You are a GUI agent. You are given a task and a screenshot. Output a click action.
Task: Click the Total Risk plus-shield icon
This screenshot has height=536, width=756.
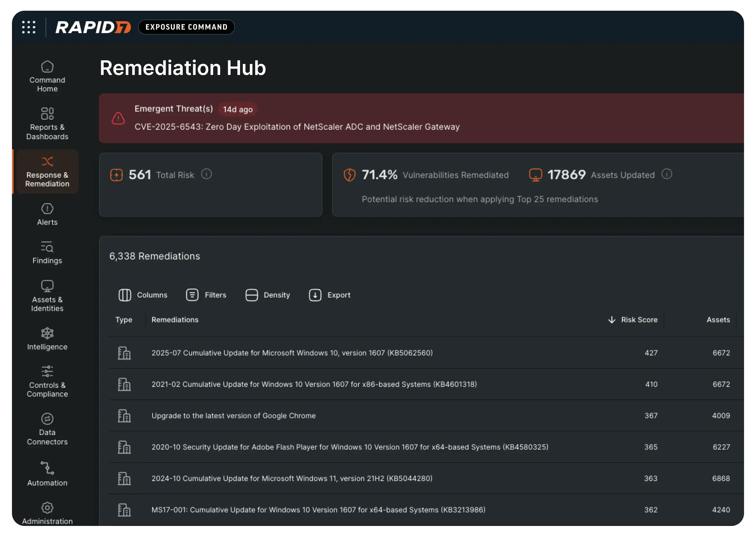click(x=116, y=175)
